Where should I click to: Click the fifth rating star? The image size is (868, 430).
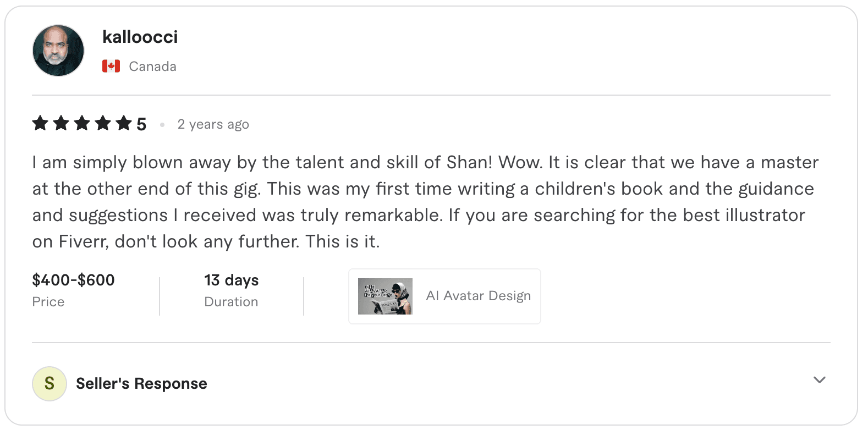124,123
